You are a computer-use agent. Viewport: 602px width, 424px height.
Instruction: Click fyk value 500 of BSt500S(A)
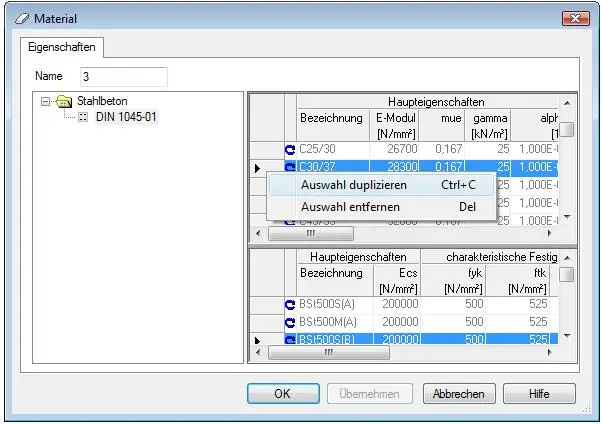[x=474, y=304]
